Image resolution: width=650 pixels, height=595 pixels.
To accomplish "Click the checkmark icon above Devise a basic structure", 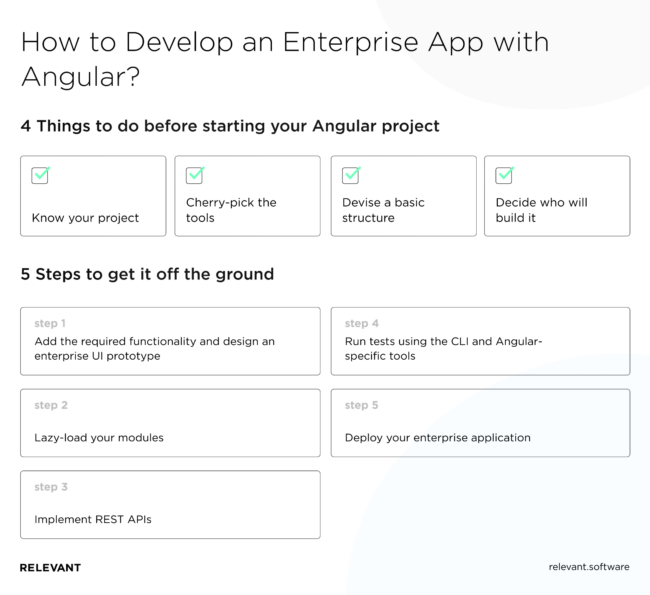I will (351, 175).
